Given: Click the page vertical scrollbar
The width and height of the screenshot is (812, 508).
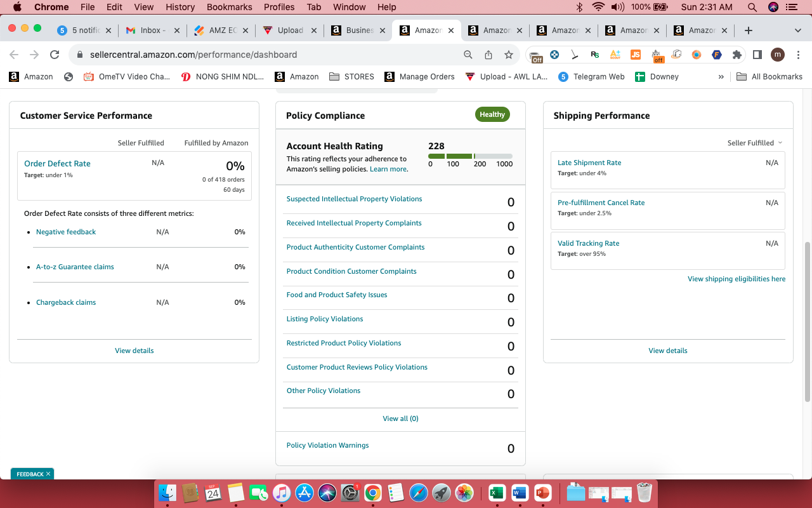Looking at the screenshot, I should pyautogui.click(x=807, y=322).
